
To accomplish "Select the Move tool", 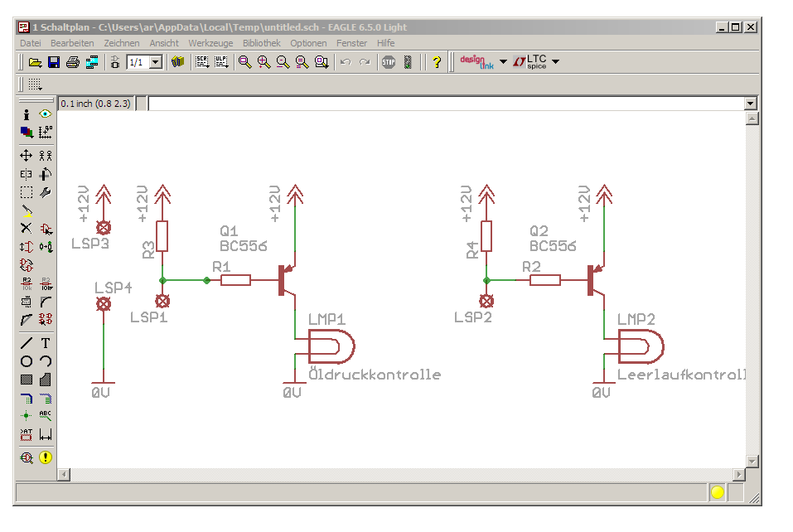I will pos(27,155).
